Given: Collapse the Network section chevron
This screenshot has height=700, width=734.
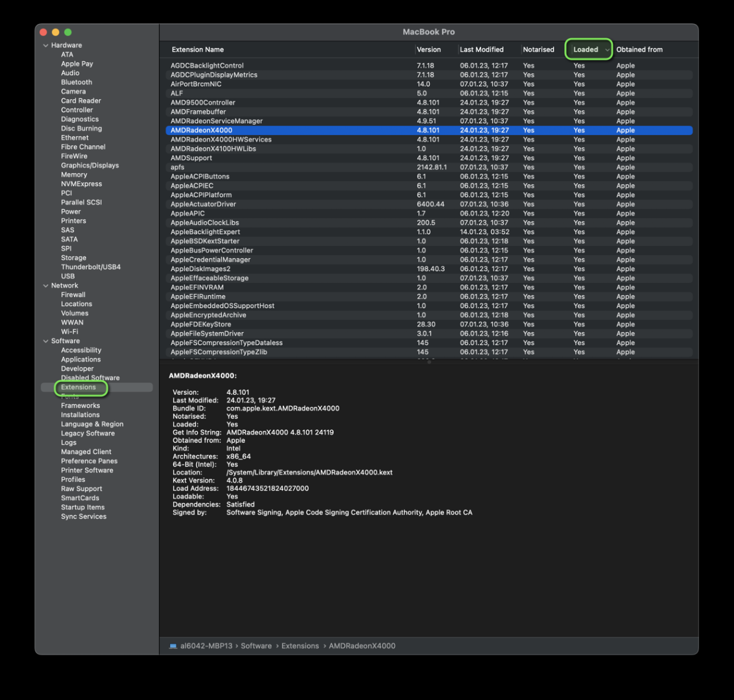Looking at the screenshot, I should click(x=45, y=285).
